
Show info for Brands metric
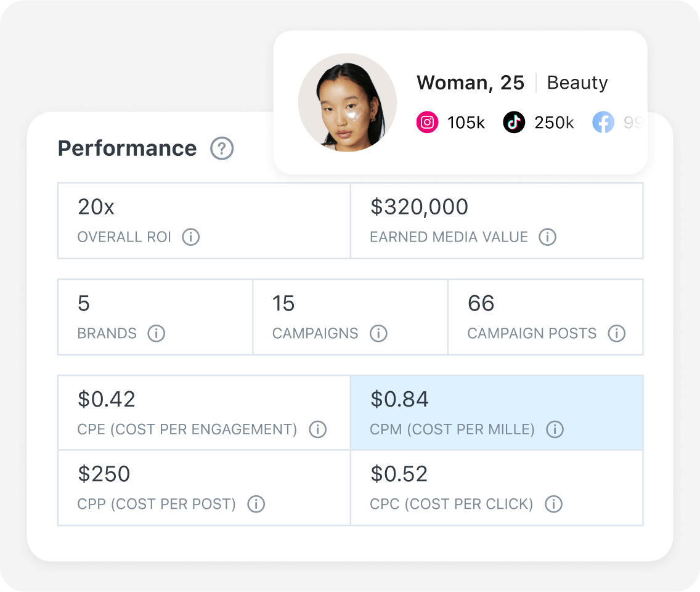157,333
